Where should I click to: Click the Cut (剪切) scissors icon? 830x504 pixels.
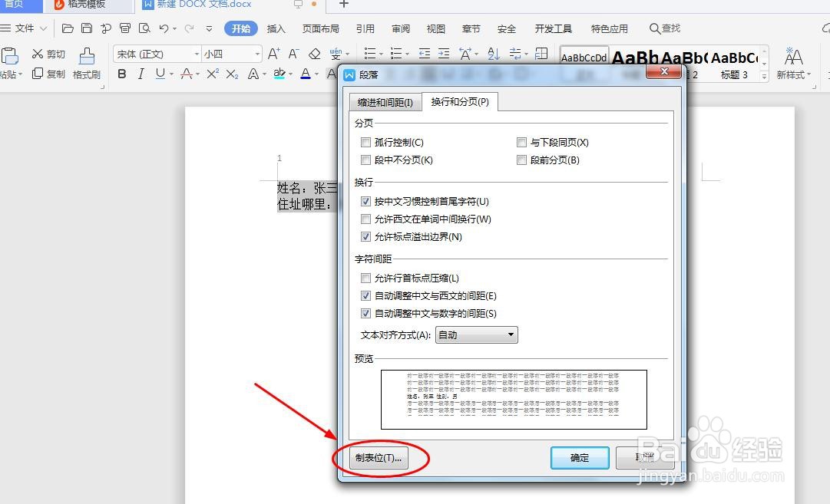tap(37, 54)
